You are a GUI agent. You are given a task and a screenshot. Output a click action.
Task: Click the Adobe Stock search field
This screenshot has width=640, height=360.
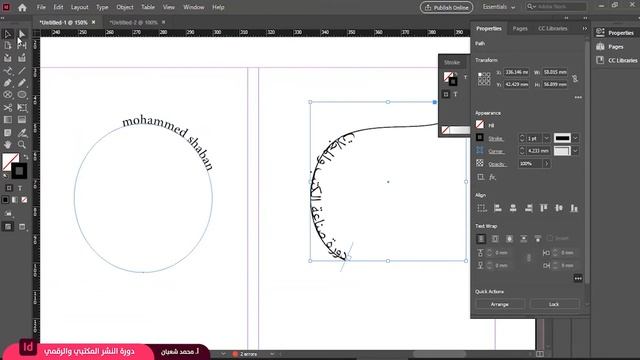click(556, 7)
